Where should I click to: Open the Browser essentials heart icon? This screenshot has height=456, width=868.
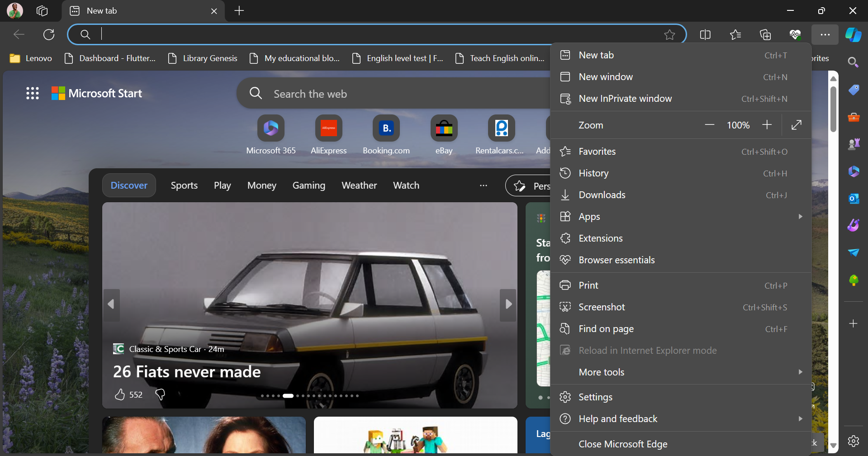pyautogui.click(x=796, y=34)
